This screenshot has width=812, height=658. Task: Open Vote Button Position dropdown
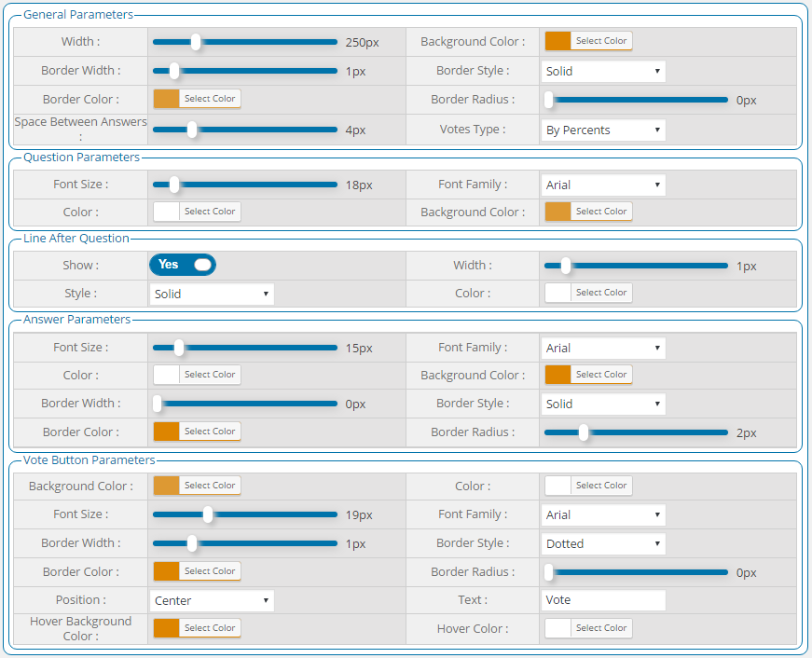point(212,601)
